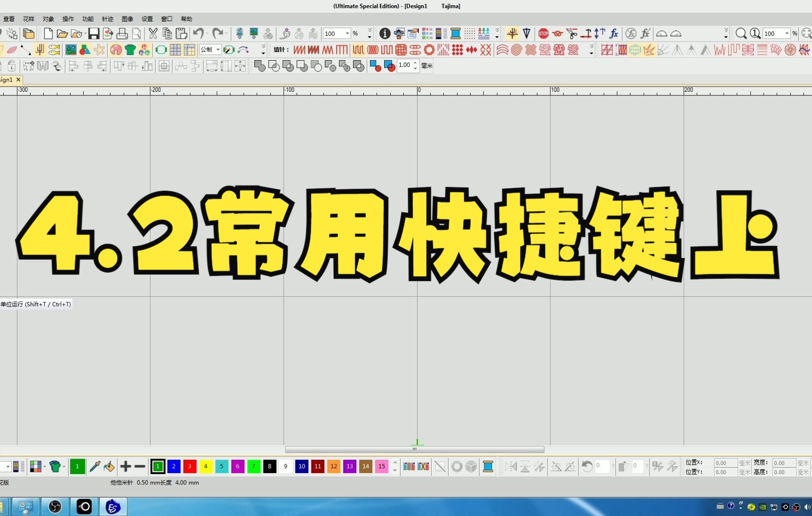Viewport: 812px width, 516px height.
Task: Open the left zoom percentage dropdown
Action: (x=347, y=33)
